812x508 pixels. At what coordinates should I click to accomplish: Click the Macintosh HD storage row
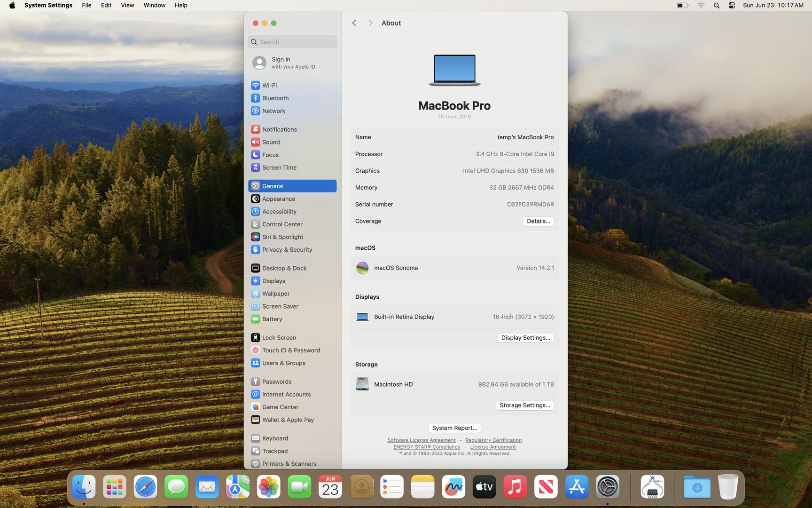[x=454, y=384]
